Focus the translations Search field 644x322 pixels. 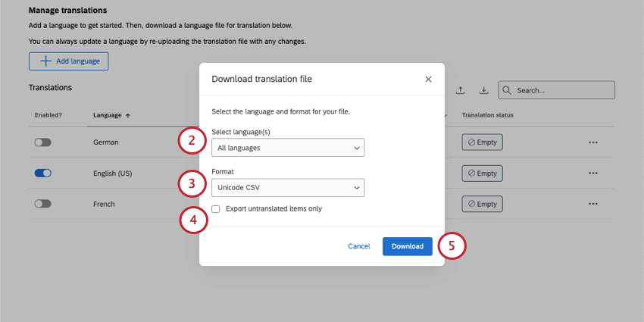coord(562,90)
